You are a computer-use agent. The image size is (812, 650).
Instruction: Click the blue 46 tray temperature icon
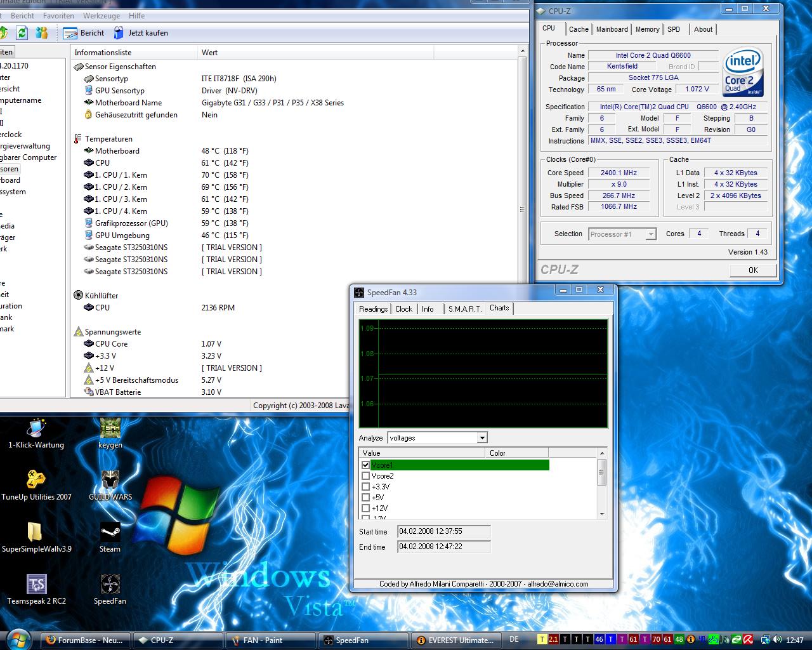point(599,640)
